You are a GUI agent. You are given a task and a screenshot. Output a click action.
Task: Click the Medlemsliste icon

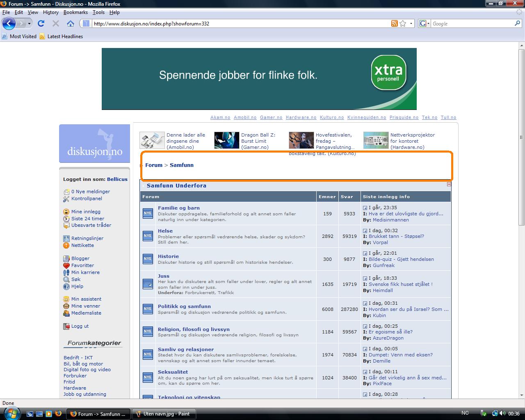pos(66,313)
